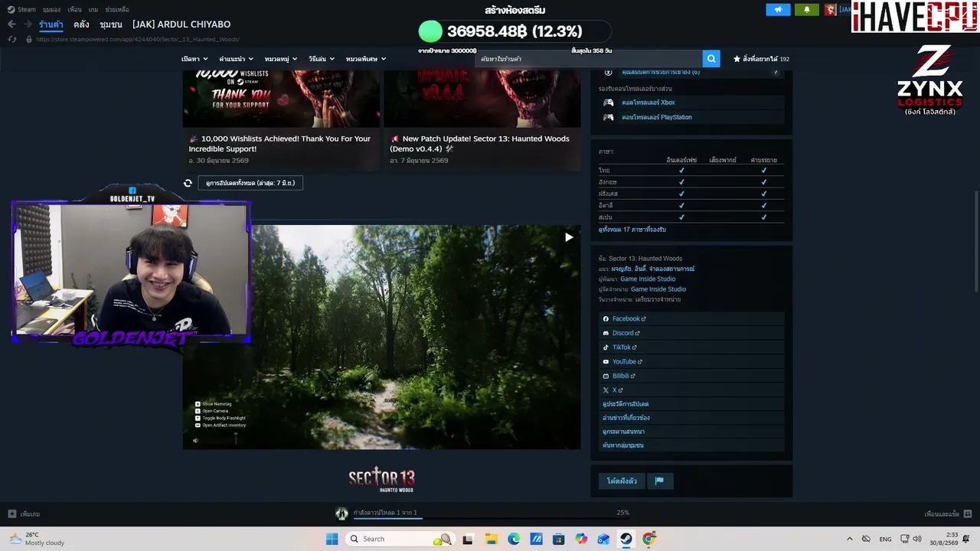Play the Sector 13 forest trailer
980x551 pixels.
coord(569,237)
